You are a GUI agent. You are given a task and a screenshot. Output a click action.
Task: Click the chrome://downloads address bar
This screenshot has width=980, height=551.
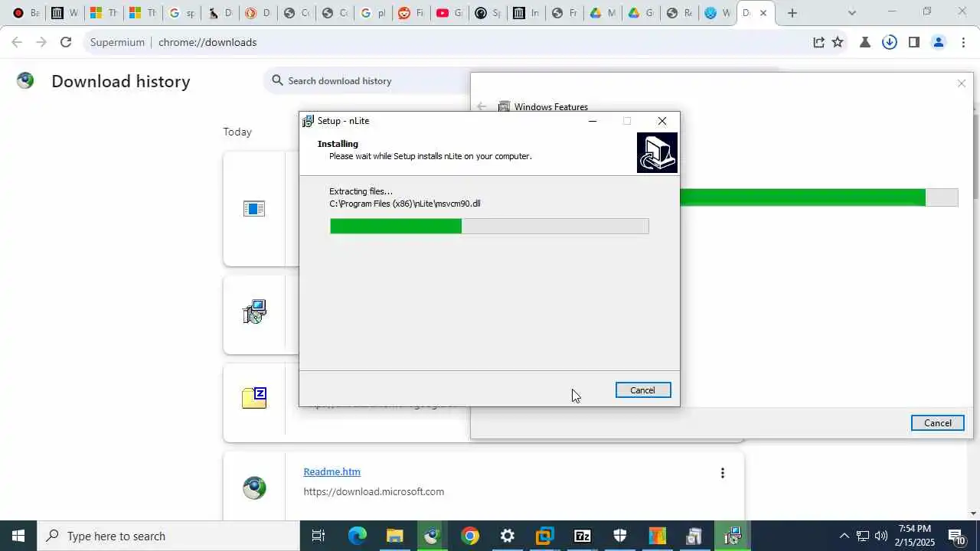tap(444, 42)
